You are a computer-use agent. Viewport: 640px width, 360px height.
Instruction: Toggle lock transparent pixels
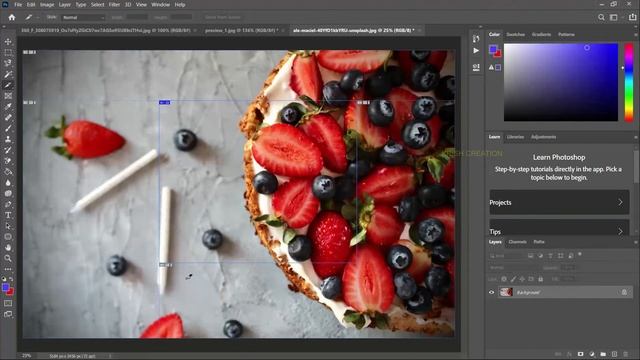(x=504, y=279)
